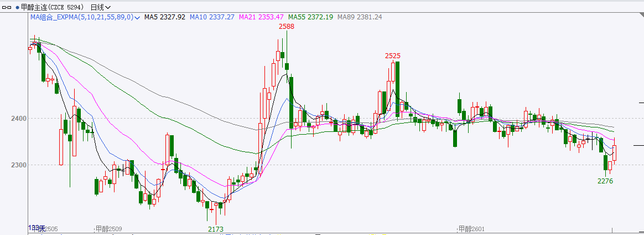
Task: Click the magenta MA21 2353.47 legend
Action: (261, 17)
